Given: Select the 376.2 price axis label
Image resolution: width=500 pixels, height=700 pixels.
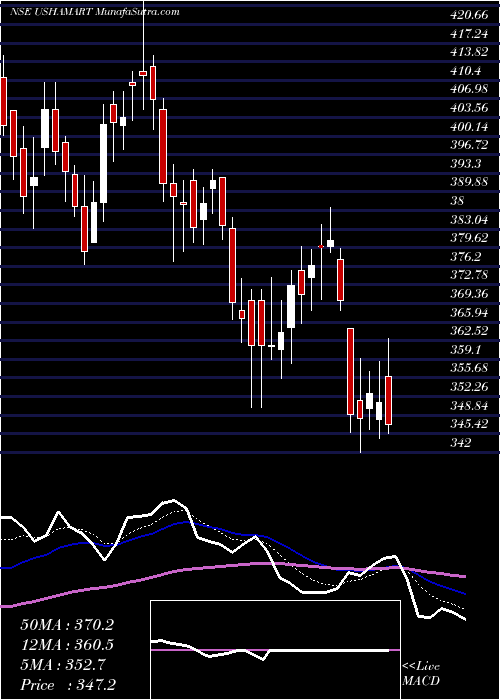Looking at the screenshot, I should coord(465,257).
